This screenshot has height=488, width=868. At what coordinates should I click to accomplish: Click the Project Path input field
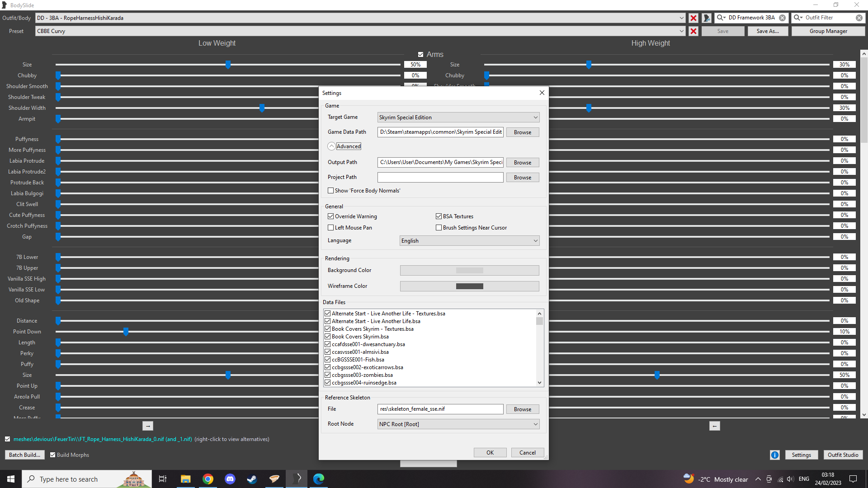click(440, 178)
